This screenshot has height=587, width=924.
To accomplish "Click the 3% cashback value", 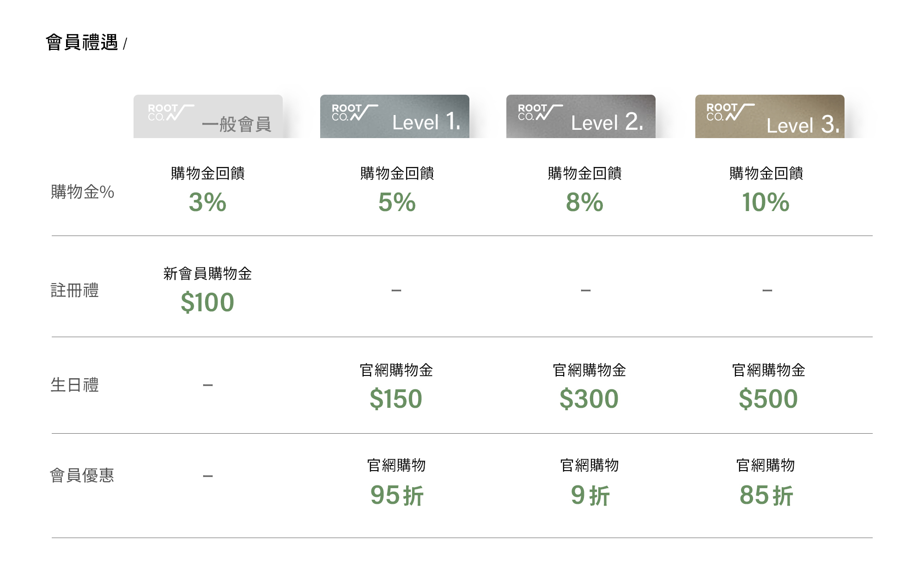I will pos(207,202).
